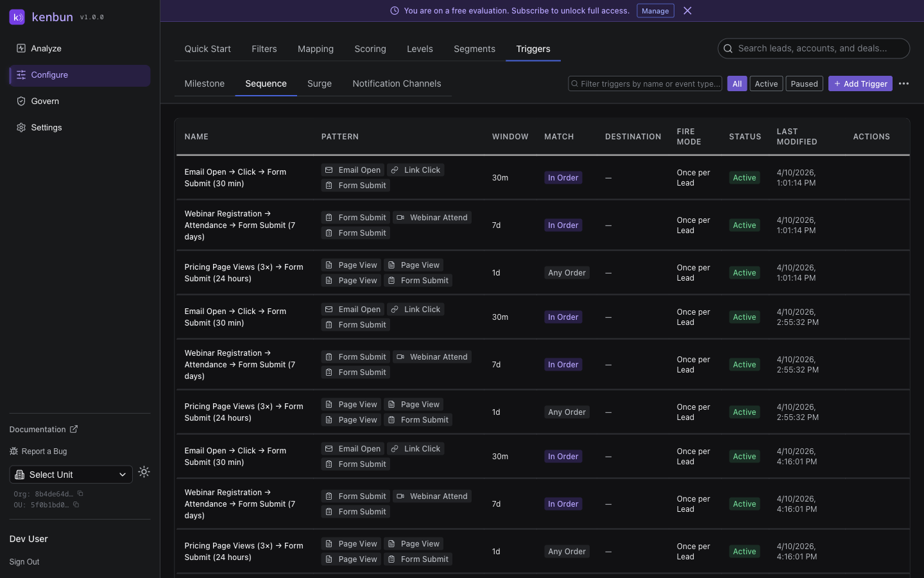Screen dimensions: 924x578
Task: Switch to the Scoring tab
Action: point(370,49)
